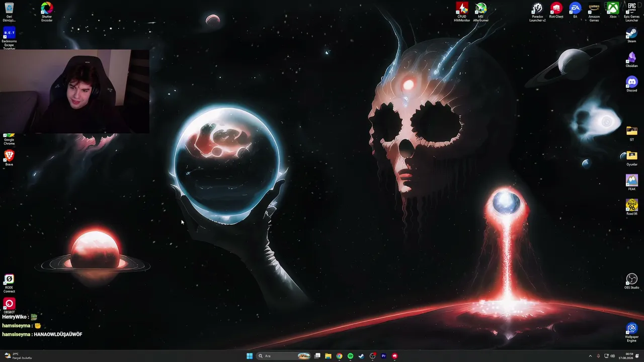Open Spotify from the taskbar
The height and width of the screenshot is (362, 644).
(350, 356)
